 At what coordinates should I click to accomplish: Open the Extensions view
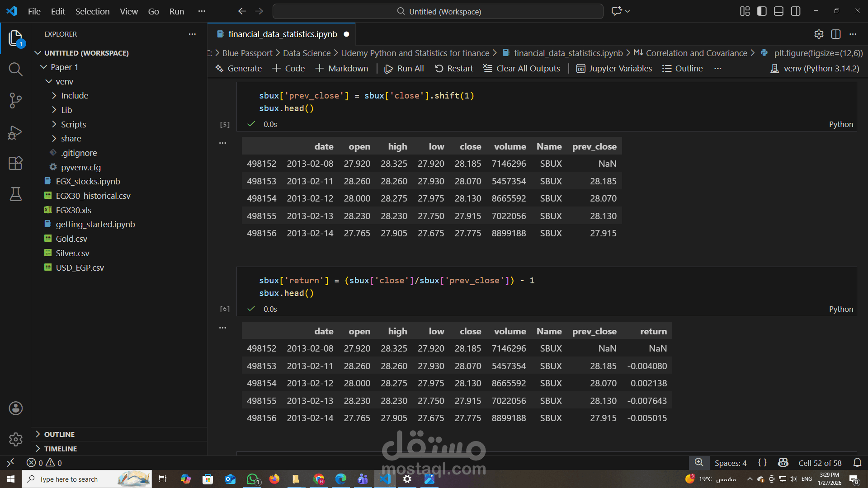tap(15, 163)
